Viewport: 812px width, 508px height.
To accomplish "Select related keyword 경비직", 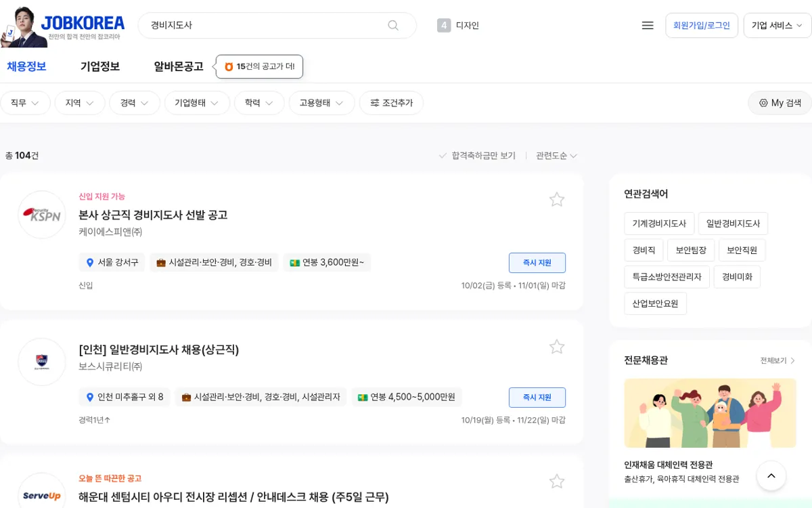I will tap(644, 250).
